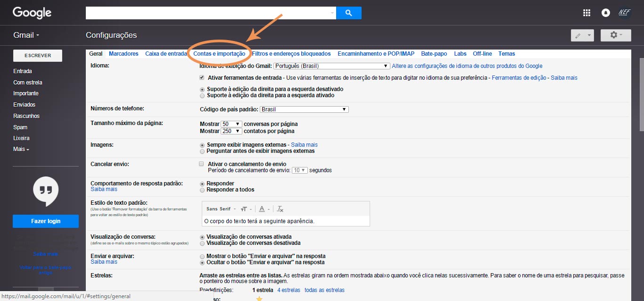Enable the input tools checkbox
Image resolution: width=644 pixels, height=301 pixels.
(202, 77)
